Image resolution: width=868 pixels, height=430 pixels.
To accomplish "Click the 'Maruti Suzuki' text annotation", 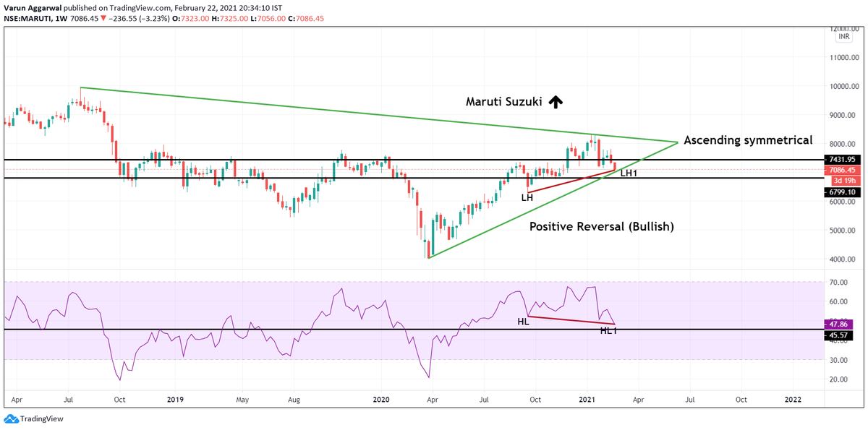I will (x=503, y=102).
